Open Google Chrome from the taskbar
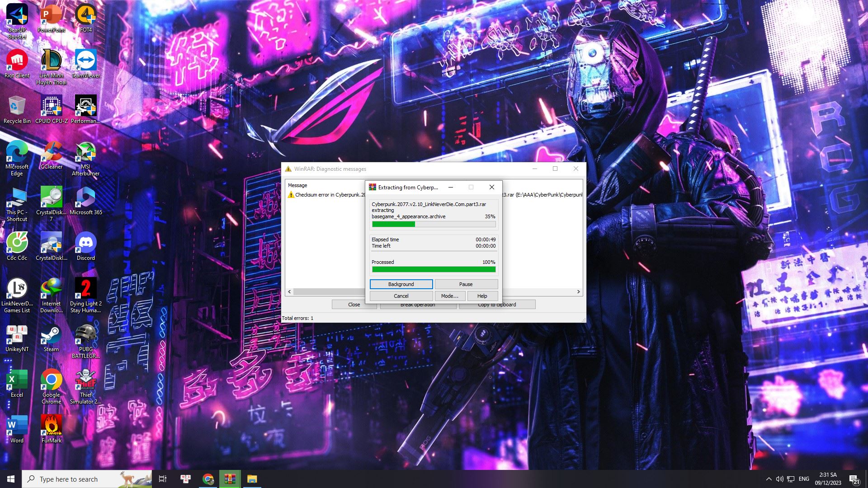 pyautogui.click(x=208, y=479)
